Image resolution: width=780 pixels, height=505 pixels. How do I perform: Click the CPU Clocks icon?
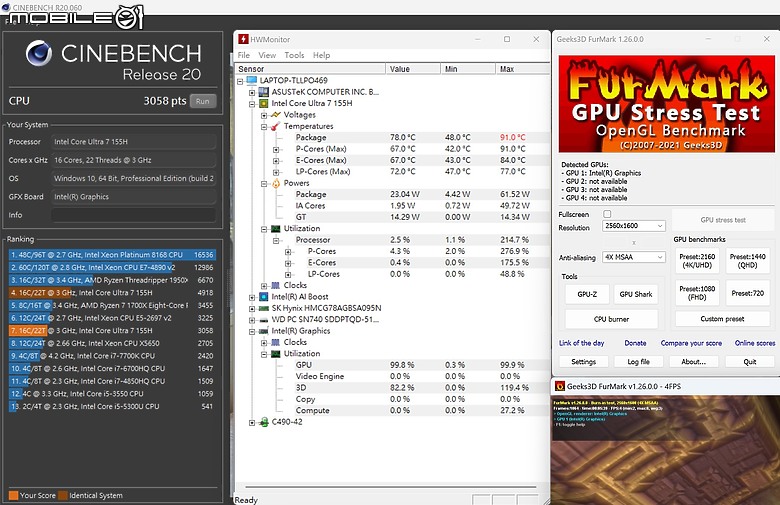click(276, 286)
